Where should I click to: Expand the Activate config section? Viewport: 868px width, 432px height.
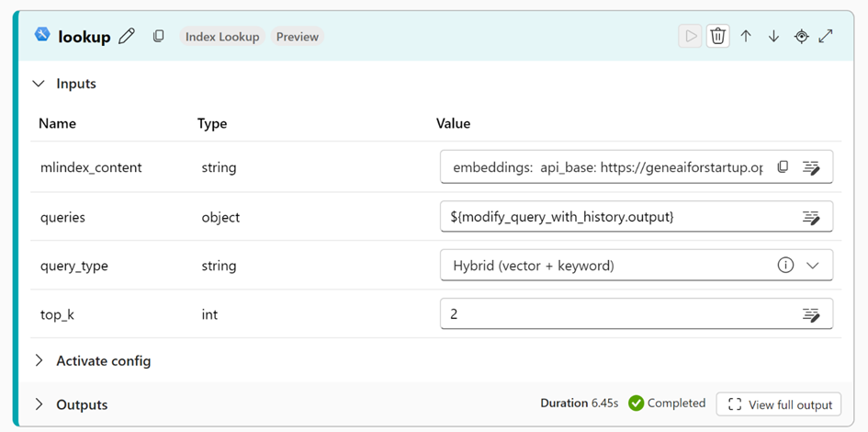(x=39, y=360)
